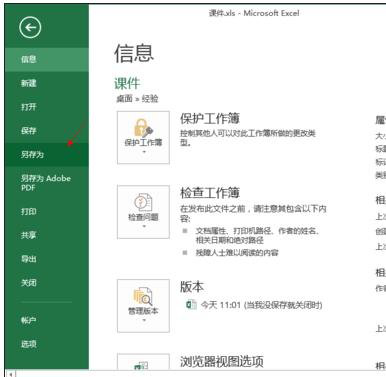Viewport: 386px width, 377px height.
Task: Select 新建 in the sidebar
Action: click(47, 83)
